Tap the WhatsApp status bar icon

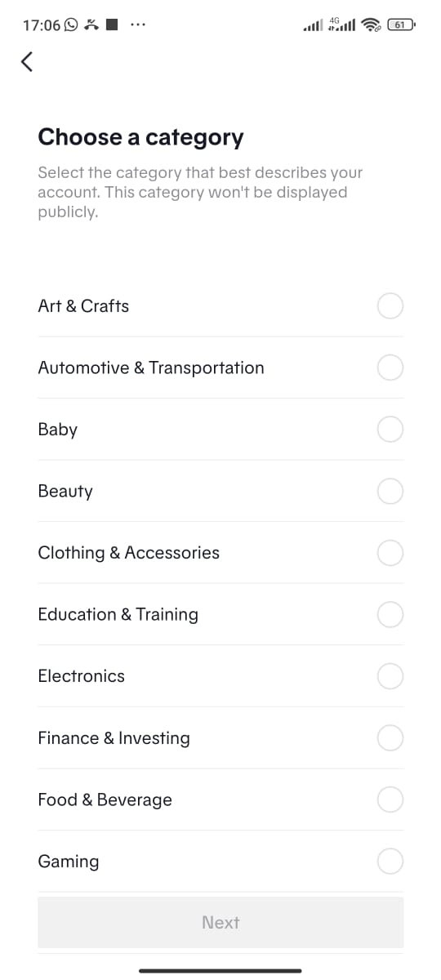pos(71,25)
